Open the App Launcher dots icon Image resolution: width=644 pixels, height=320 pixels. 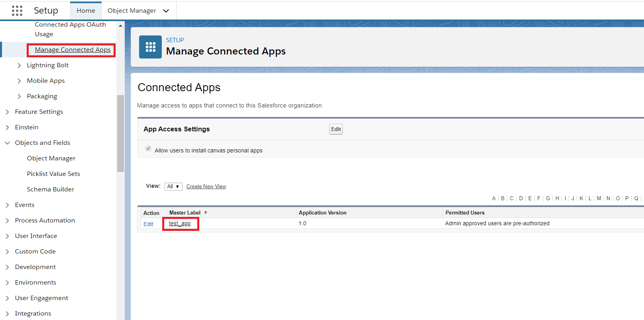point(17,11)
